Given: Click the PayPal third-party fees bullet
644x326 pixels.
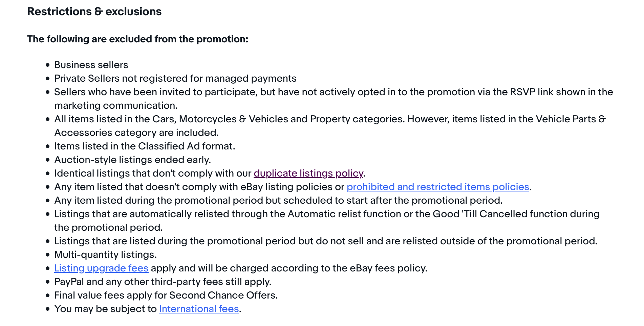Looking at the screenshot, I should [163, 282].
